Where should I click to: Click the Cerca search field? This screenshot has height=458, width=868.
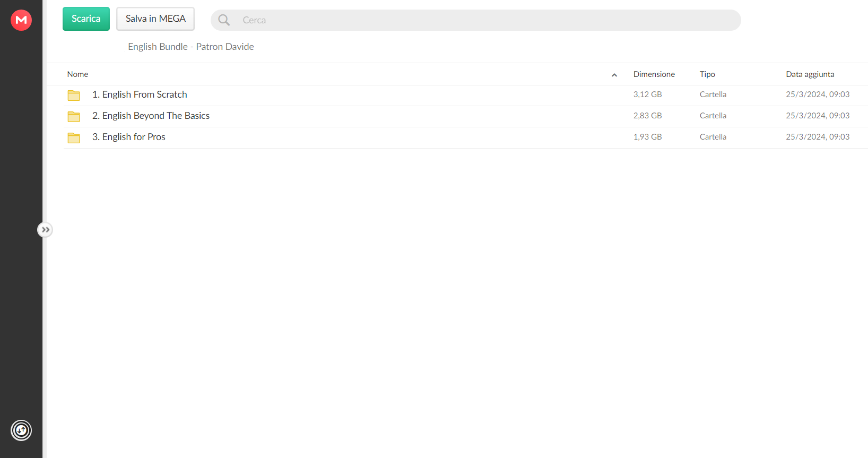coord(475,20)
